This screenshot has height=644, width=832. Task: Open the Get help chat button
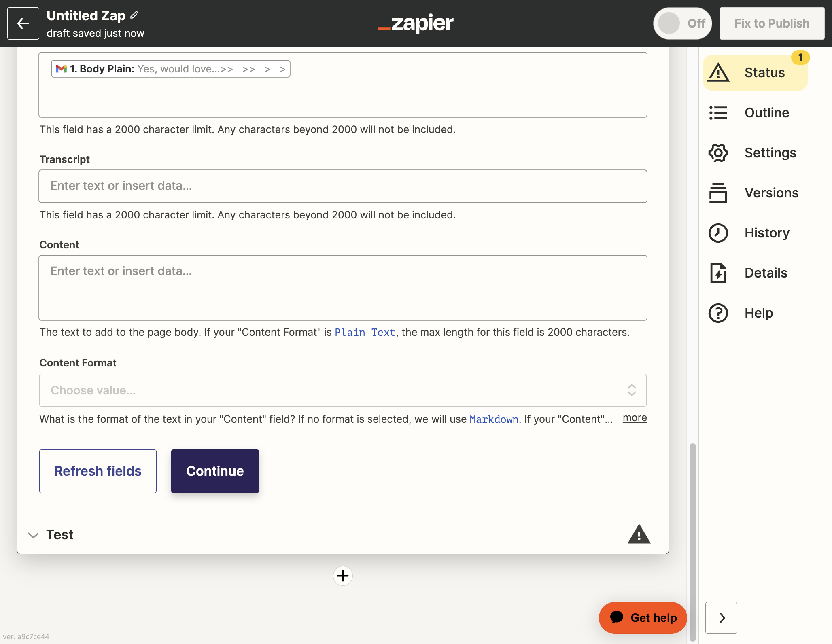click(x=643, y=618)
